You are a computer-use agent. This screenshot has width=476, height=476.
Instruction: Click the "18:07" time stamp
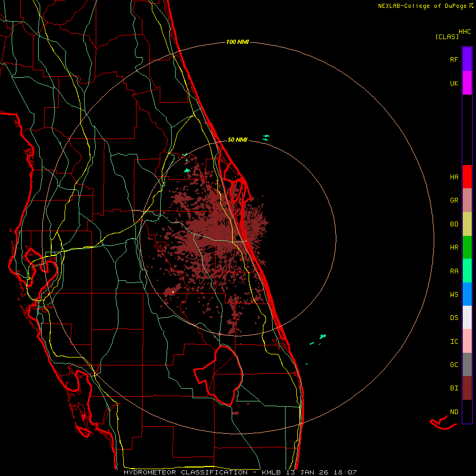pos(345,472)
